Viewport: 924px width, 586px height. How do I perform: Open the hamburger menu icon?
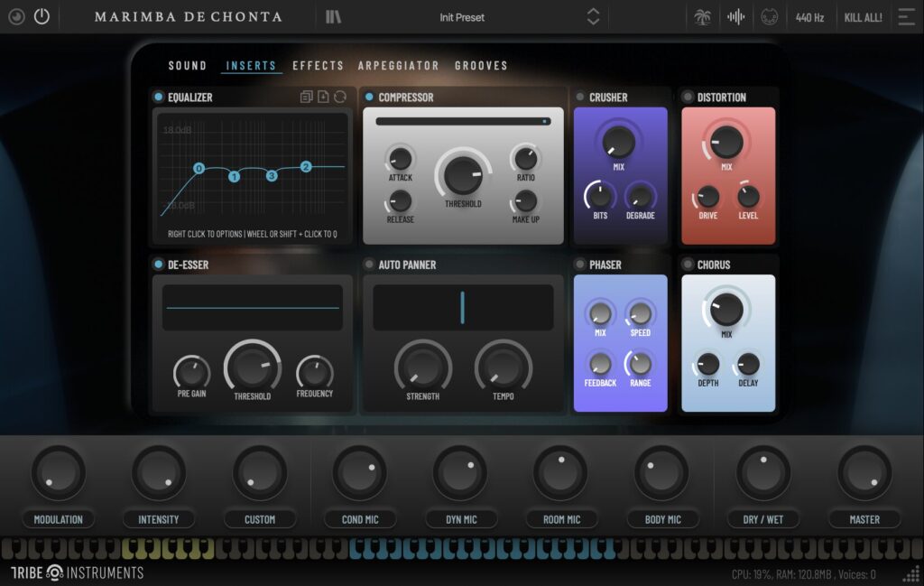pos(906,16)
